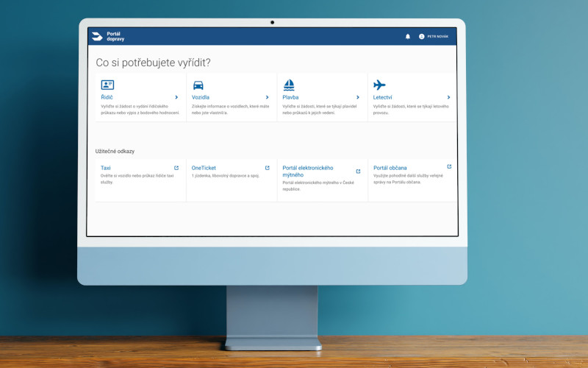Expand the Plavba section chevron
Viewport: 588px width, 368px height.
click(358, 97)
